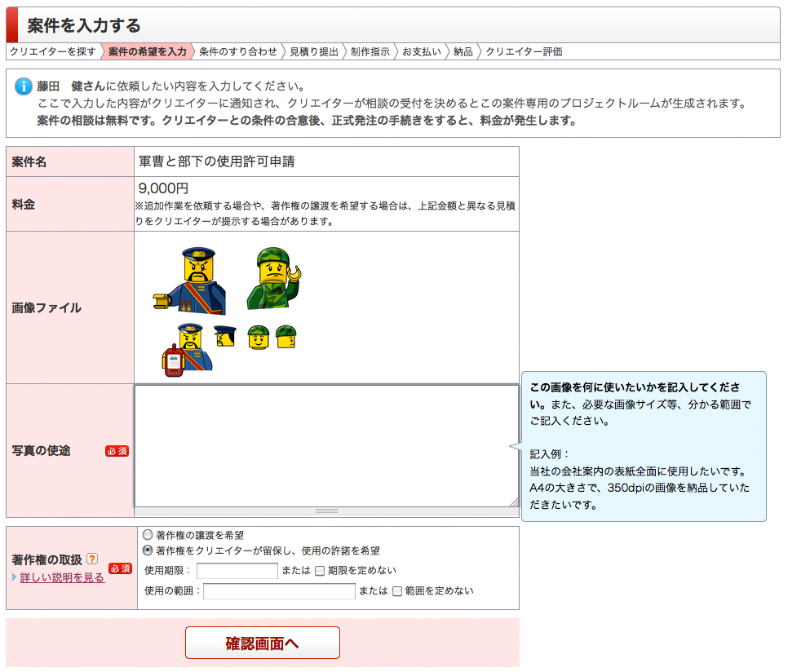Click the small arrow icon before 詳しい説明を見る
The image size is (788, 672).
(14, 577)
